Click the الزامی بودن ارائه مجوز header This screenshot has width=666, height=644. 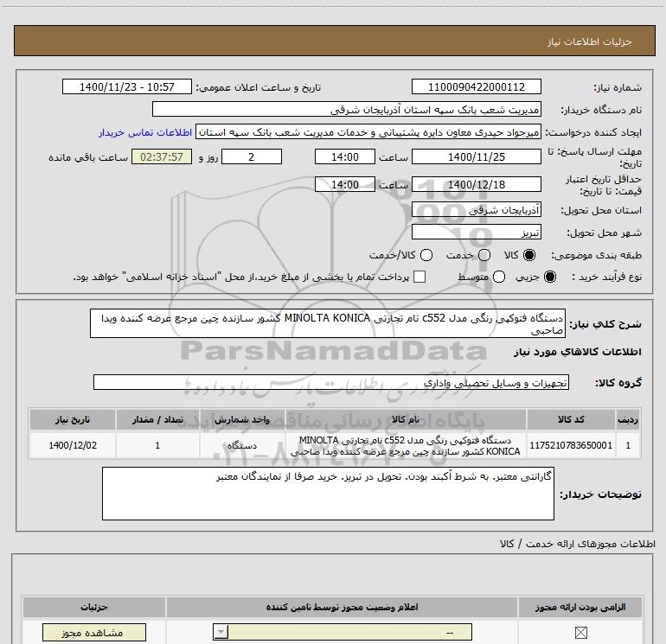[580, 608]
